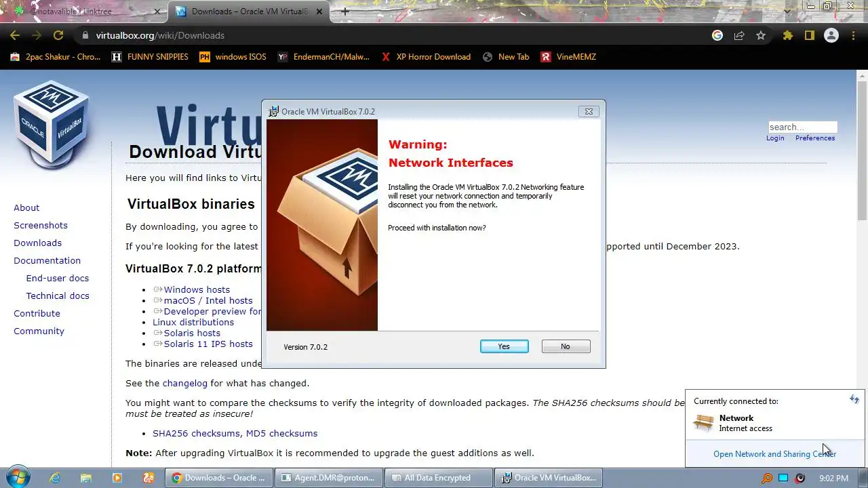Screen dimensions: 868x488
Task: Toggle the Chrome side panel icon
Action: pyautogui.click(x=809, y=35)
